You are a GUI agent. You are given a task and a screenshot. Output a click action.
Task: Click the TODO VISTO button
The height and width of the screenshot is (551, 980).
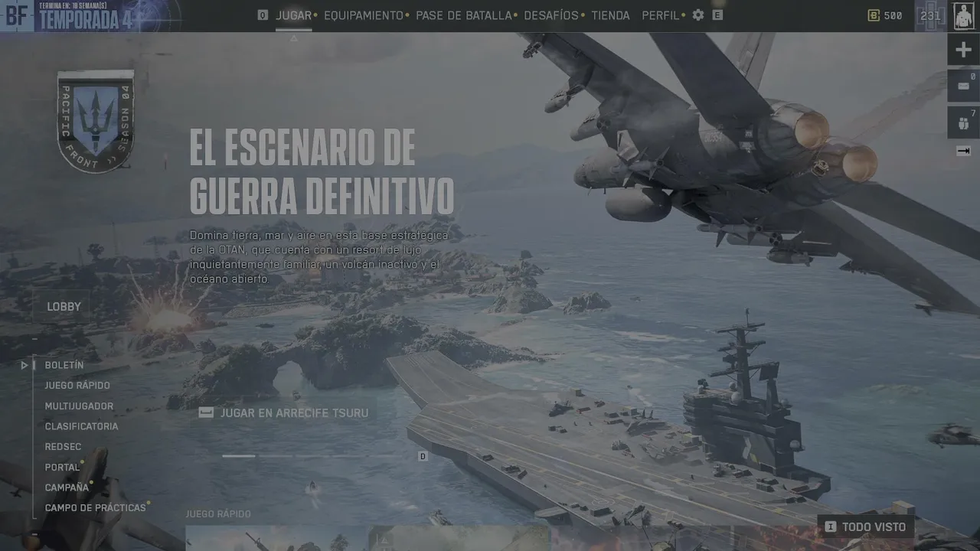pos(866,527)
